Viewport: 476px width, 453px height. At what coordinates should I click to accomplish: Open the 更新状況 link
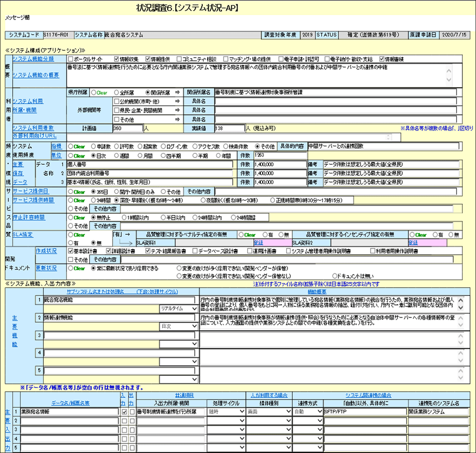click(x=46, y=268)
